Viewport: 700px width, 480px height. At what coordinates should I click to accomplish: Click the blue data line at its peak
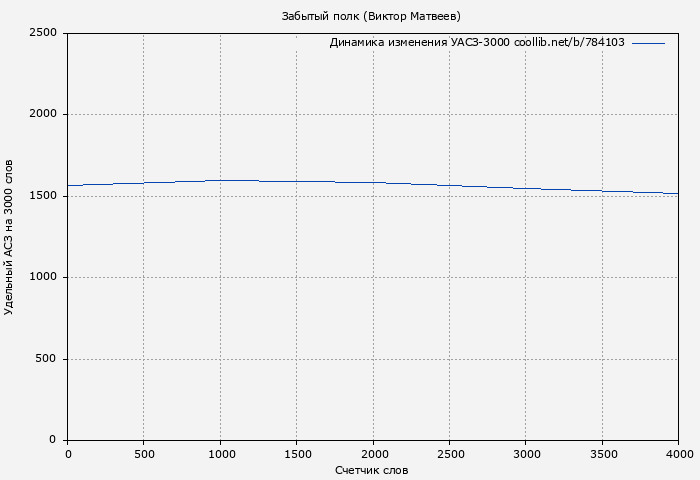tap(230, 180)
